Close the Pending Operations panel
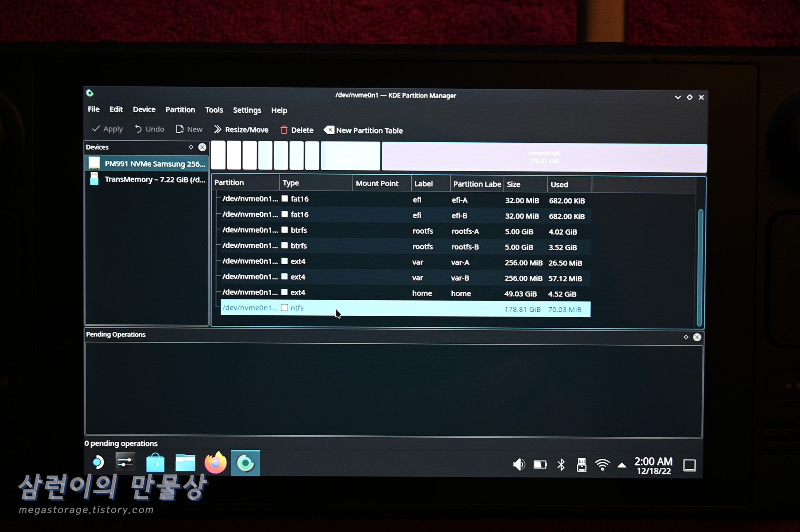 point(697,337)
